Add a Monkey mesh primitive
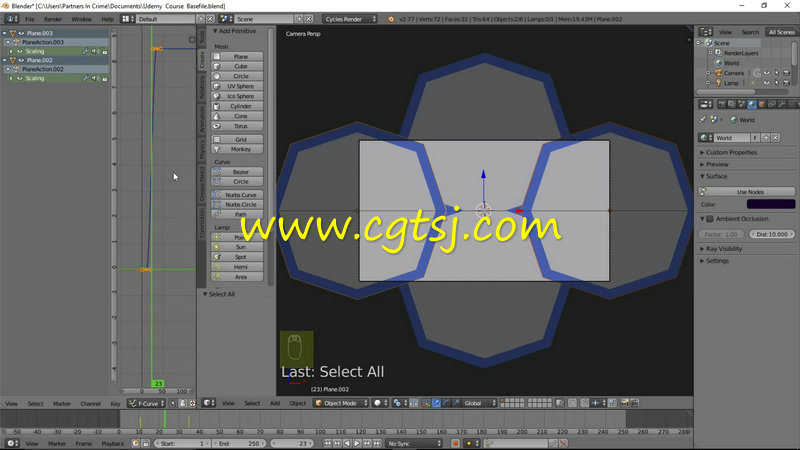 tap(237, 149)
